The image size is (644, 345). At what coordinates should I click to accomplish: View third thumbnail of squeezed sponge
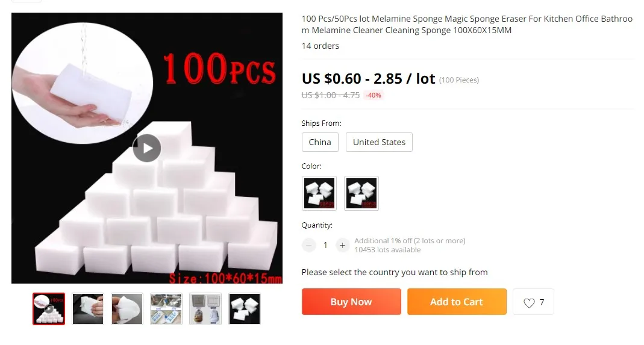[127, 309]
